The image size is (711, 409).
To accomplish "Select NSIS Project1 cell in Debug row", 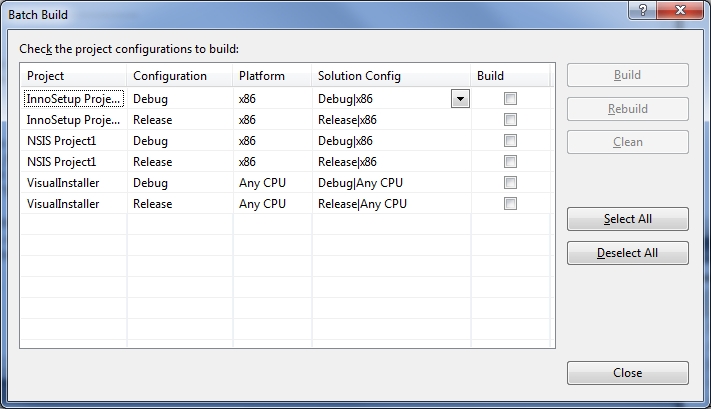I will pos(74,141).
